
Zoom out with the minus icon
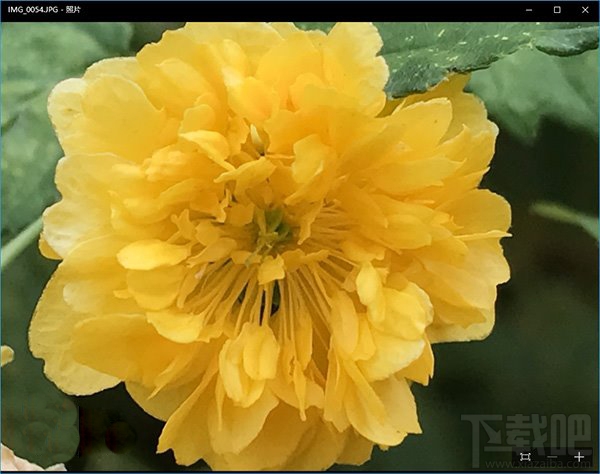[x=551, y=457]
